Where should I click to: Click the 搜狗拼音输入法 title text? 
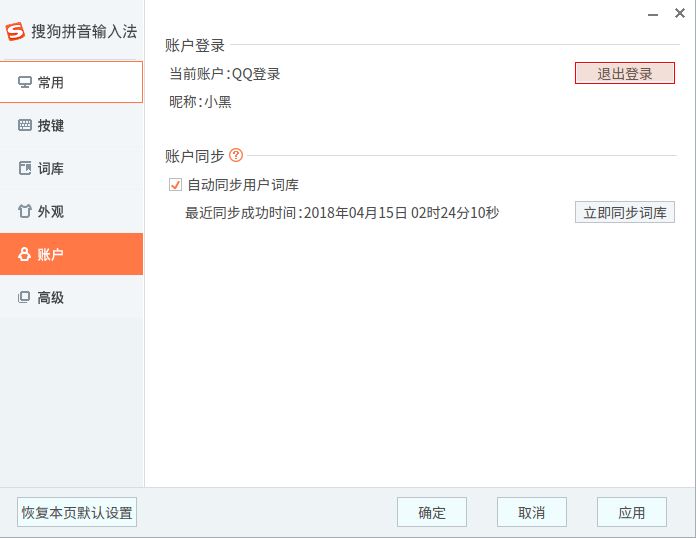(x=84, y=32)
